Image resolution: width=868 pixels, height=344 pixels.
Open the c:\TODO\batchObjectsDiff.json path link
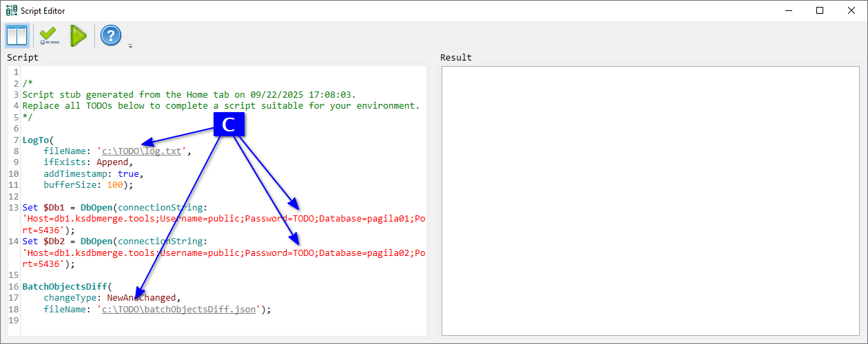[x=178, y=310]
